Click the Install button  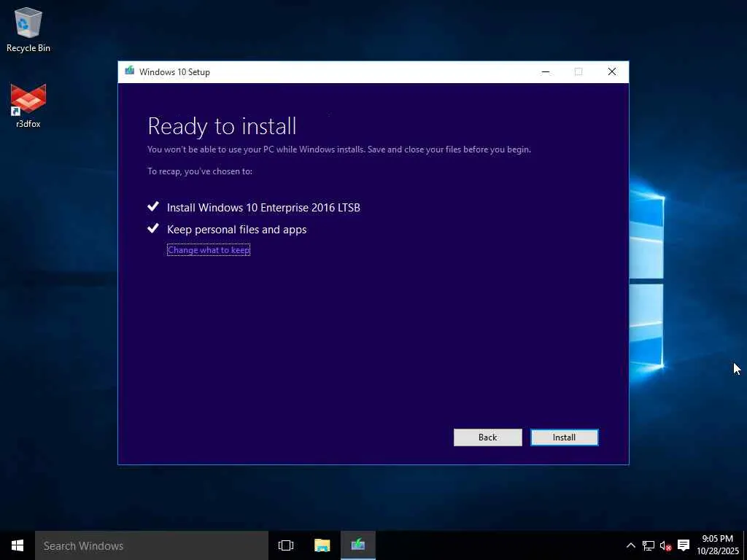tap(564, 437)
